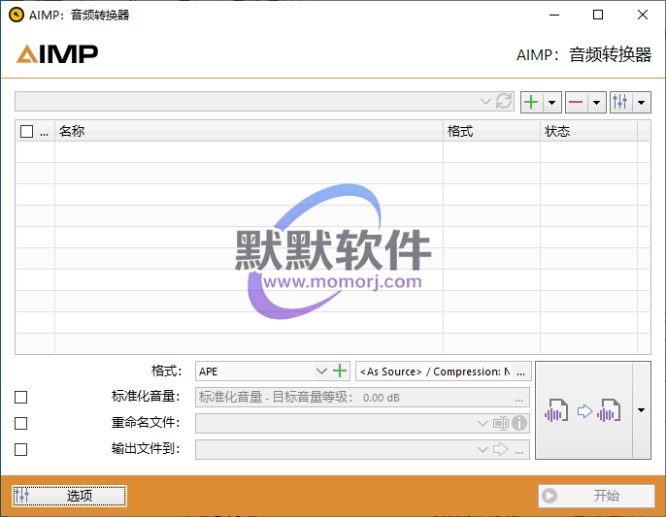Toggle the select-all checkbox in list header
Image resolution: width=666 pixels, height=517 pixels.
click(x=26, y=131)
